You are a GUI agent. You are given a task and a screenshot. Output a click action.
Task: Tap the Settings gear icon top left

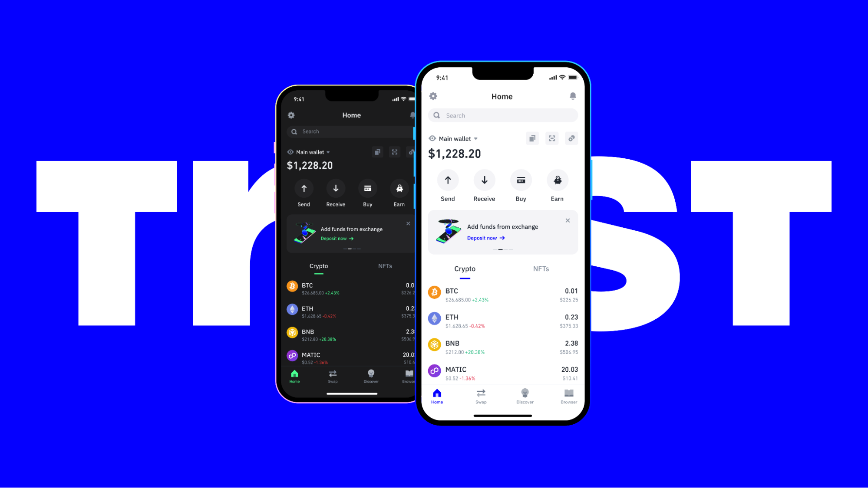(x=433, y=96)
